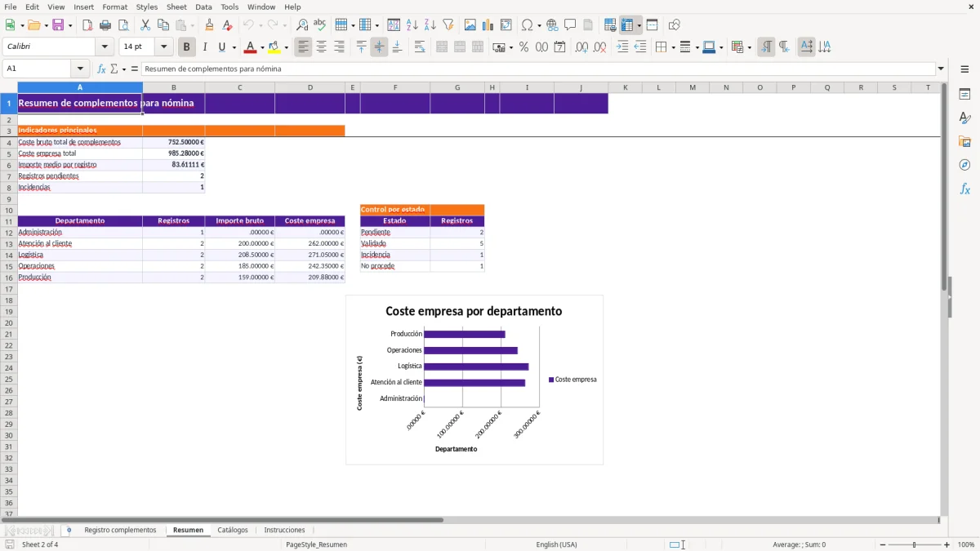Insert a chart
Screen dimensions: 980x551
[488, 25]
